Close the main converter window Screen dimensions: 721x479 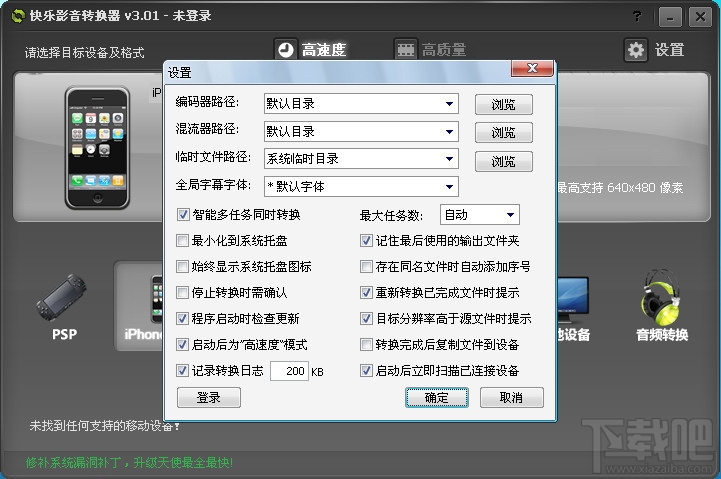tap(700, 17)
